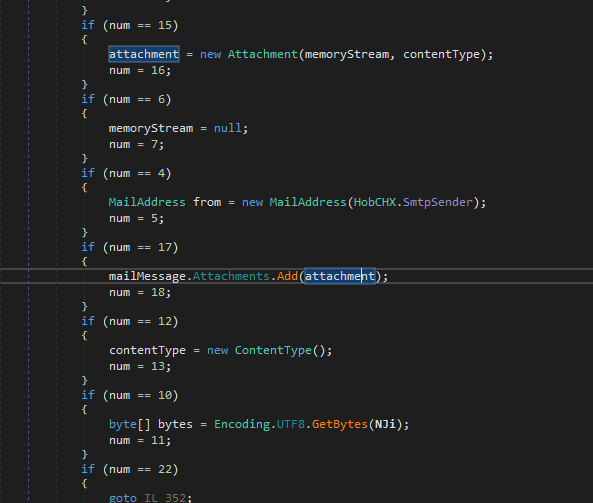Click the 'if (num == 6)' condition
Screen dimensions: 593x503
pyautogui.click(x=126, y=99)
